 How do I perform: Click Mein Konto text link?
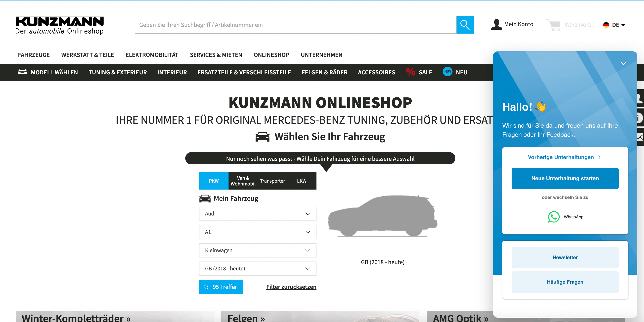click(519, 24)
